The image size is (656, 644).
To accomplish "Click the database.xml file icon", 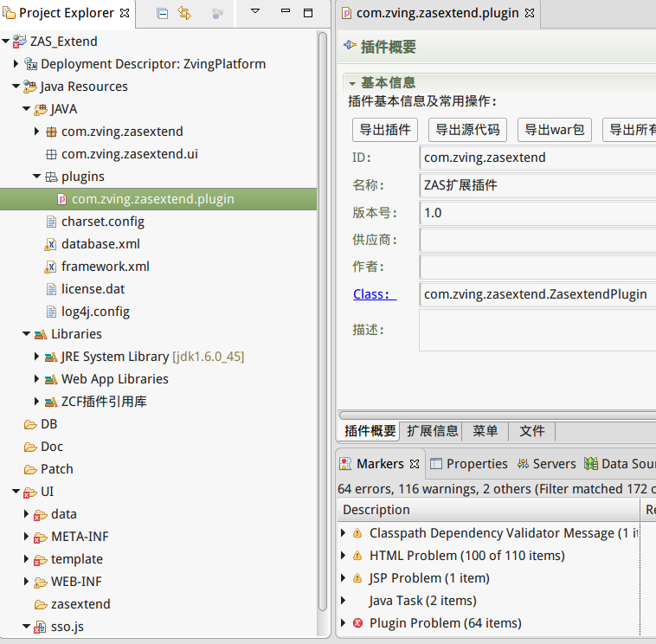I will click(x=51, y=244).
